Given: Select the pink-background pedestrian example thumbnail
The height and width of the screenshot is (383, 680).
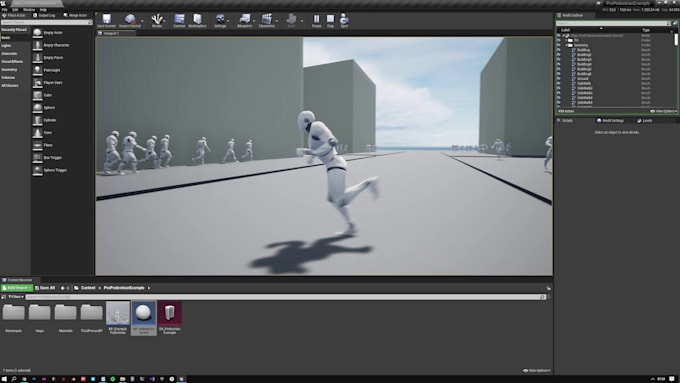Looking at the screenshot, I should pos(170,314).
